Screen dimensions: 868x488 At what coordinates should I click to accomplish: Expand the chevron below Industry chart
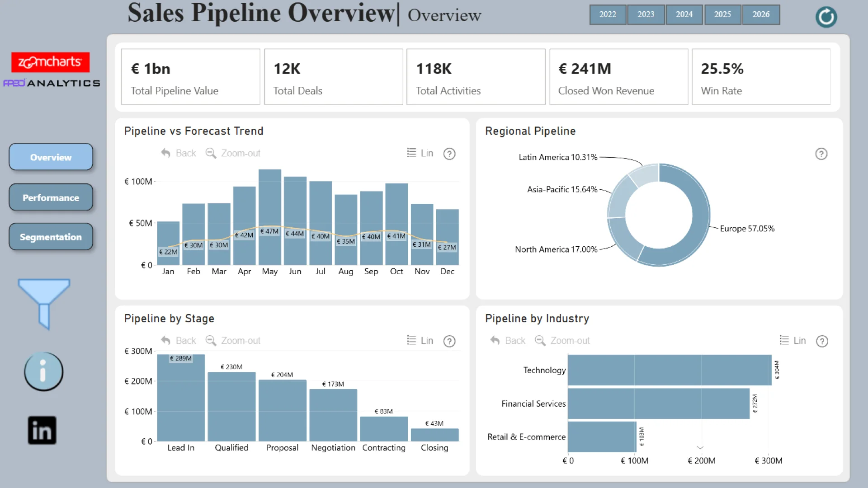coord(700,448)
